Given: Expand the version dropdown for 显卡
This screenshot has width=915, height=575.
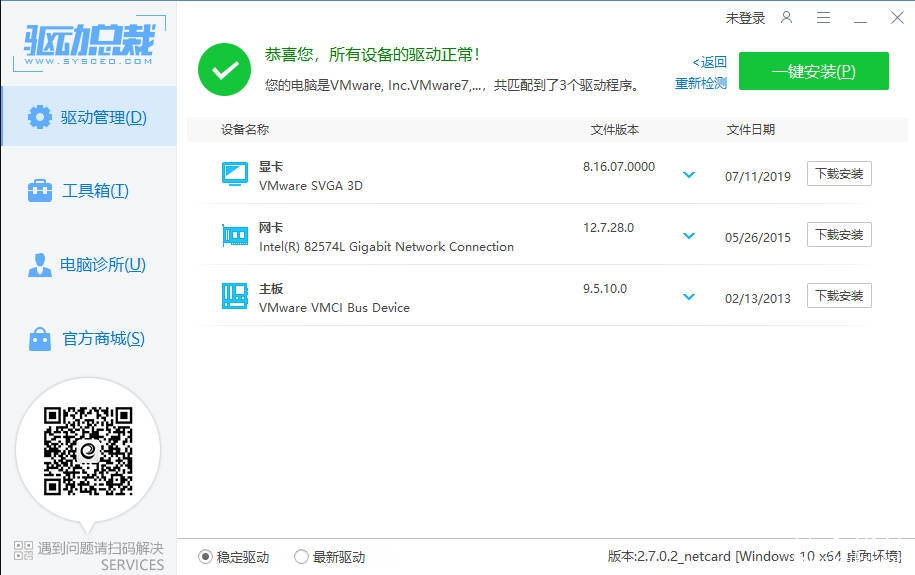Looking at the screenshot, I should coord(689,175).
